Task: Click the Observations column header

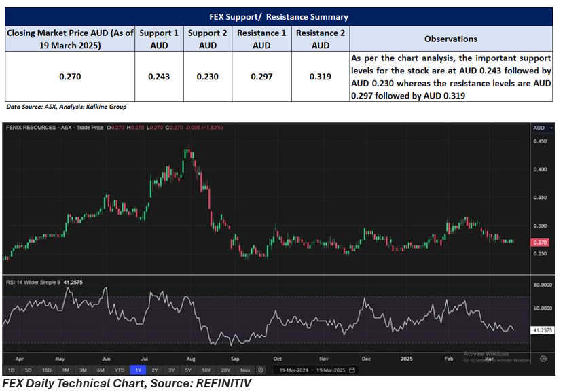Action: pos(451,39)
